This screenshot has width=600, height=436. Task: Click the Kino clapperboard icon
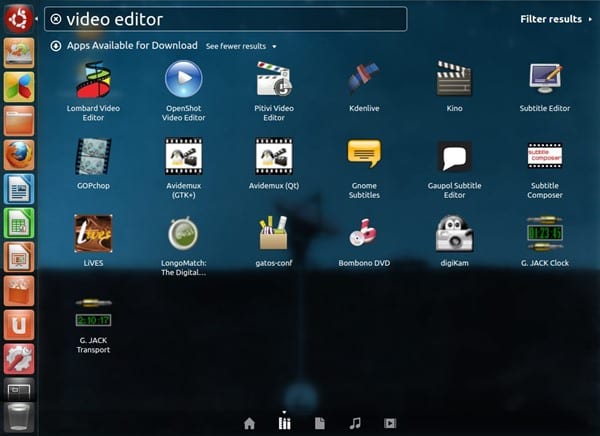pyautogui.click(x=454, y=78)
